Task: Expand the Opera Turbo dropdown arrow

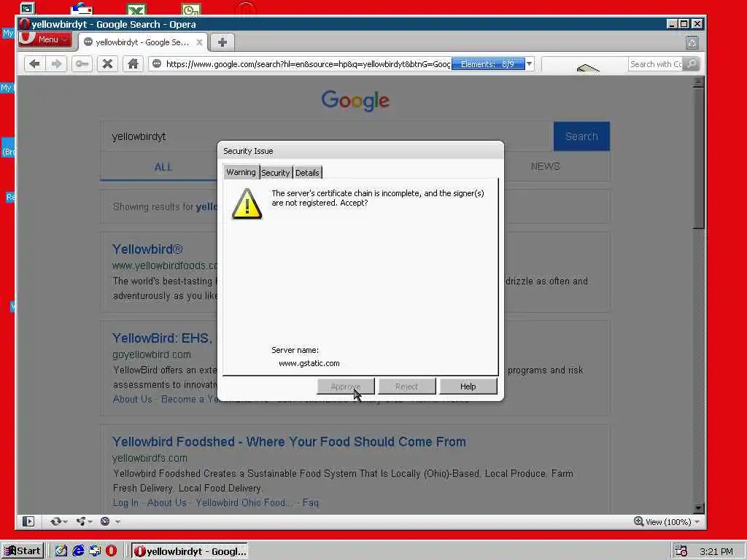Action: [117, 522]
